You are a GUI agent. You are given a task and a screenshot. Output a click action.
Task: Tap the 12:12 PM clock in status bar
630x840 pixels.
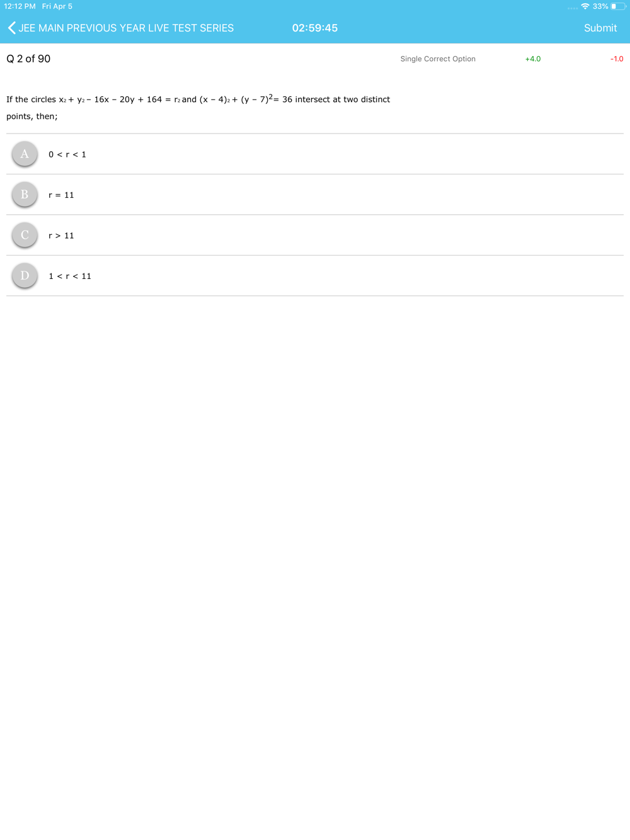20,6
